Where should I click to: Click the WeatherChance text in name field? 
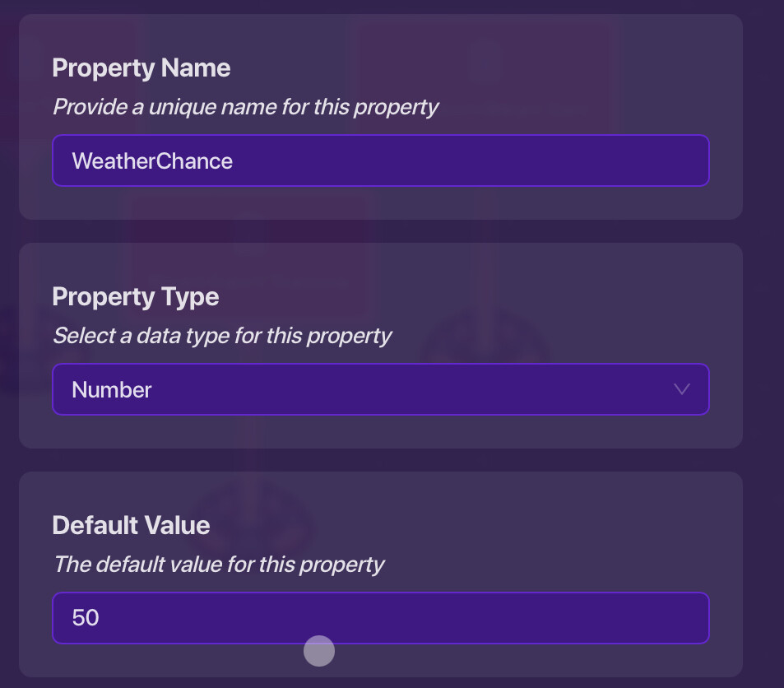pos(152,160)
